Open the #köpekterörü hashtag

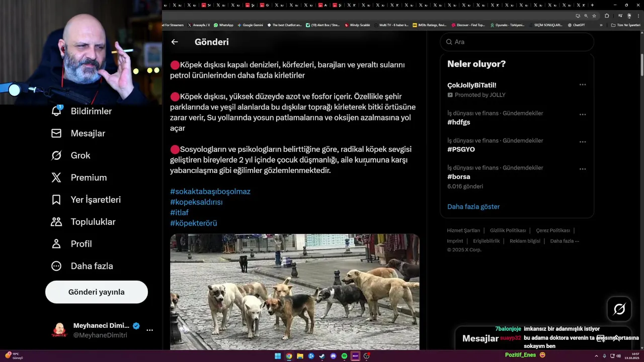pos(194,223)
